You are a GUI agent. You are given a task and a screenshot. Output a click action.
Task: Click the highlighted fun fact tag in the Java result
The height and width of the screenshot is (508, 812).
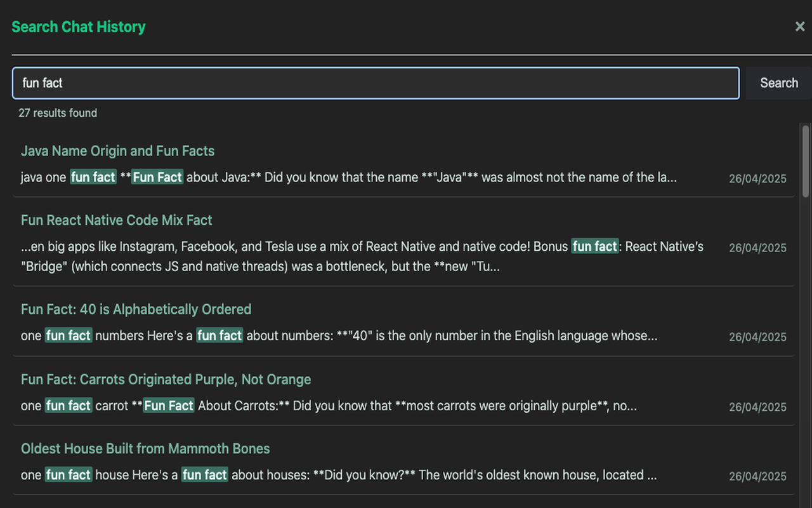click(93, 177)
